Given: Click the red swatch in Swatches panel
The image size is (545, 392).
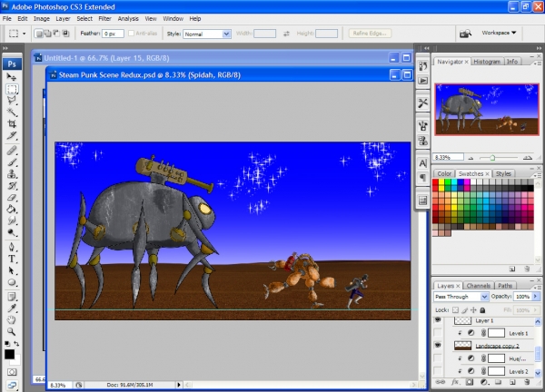Looking at the screenshot, I should point(435,182).
